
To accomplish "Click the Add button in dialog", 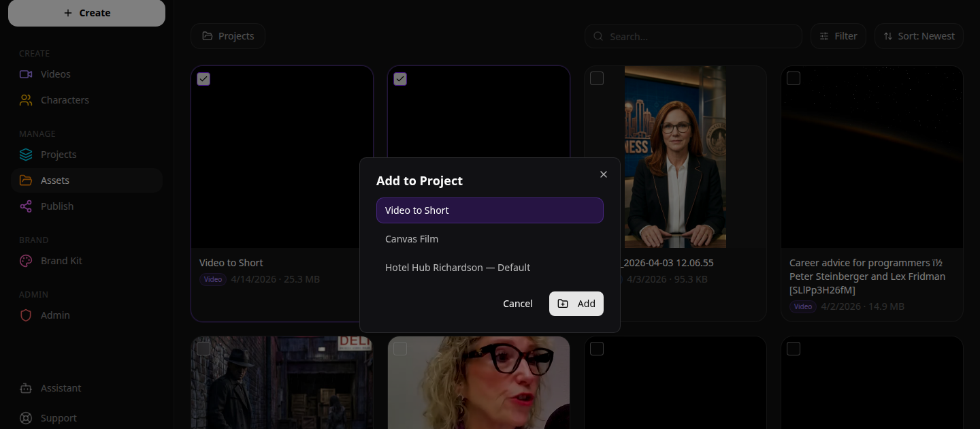I will point(576,304).
